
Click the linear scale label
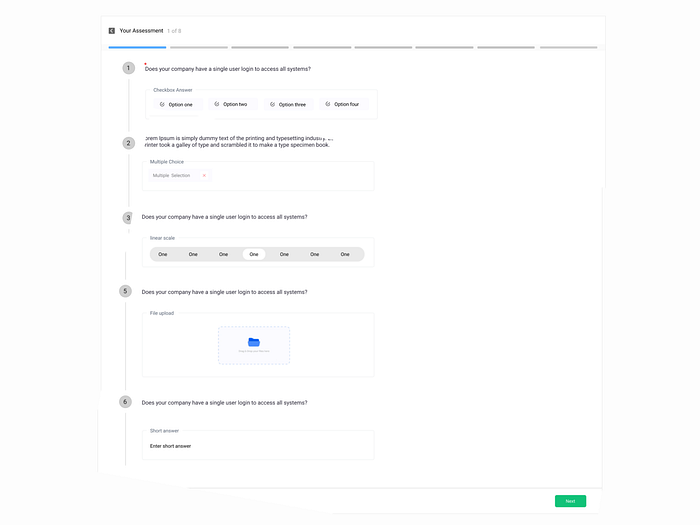pos(162,238)
